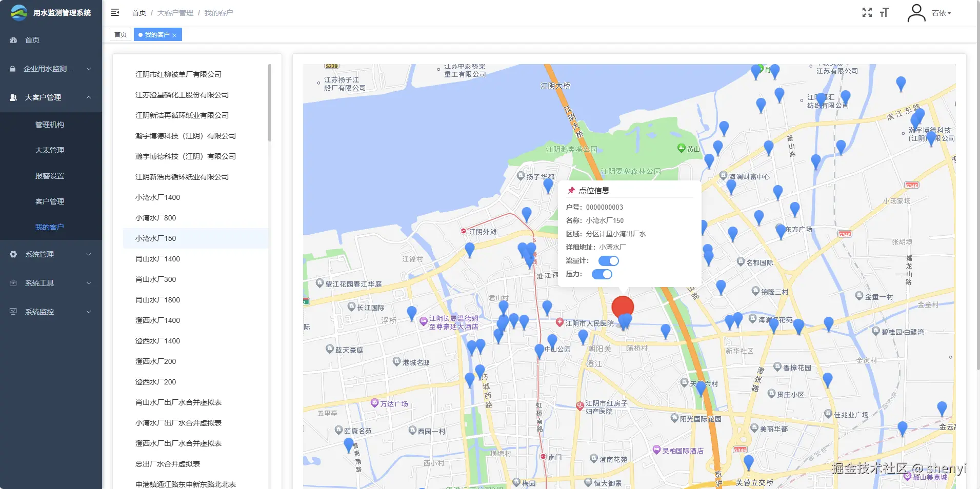The image size is (980, 489).
Task: Expand the 企业用水监测 menu chevron
Action: [x=89, y=69]
